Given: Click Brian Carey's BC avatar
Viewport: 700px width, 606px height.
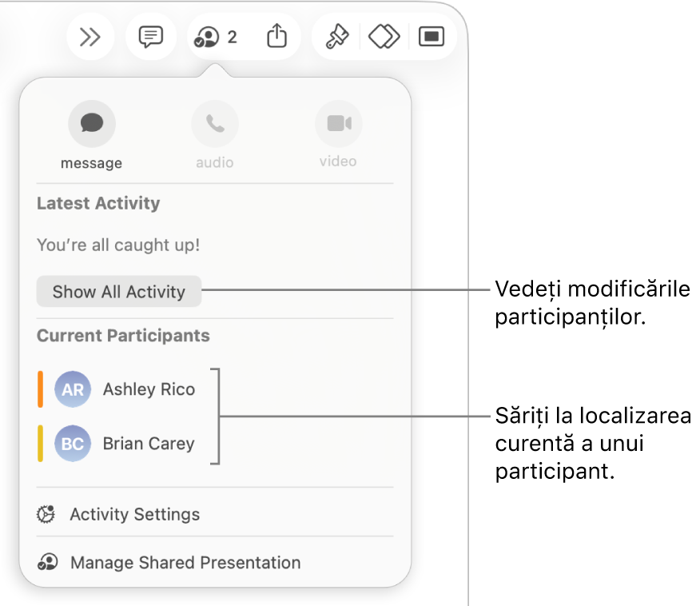Looking at the screenshot, I should [x=73, y=444].
